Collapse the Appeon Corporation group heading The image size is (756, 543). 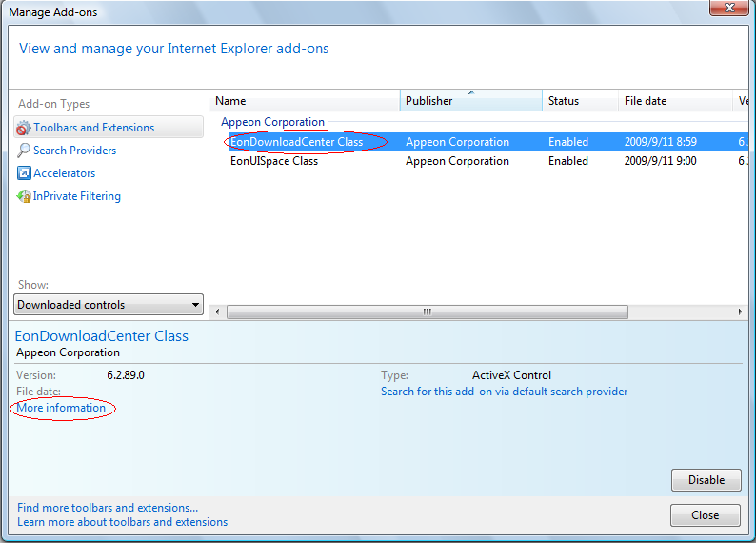(272, 122)
